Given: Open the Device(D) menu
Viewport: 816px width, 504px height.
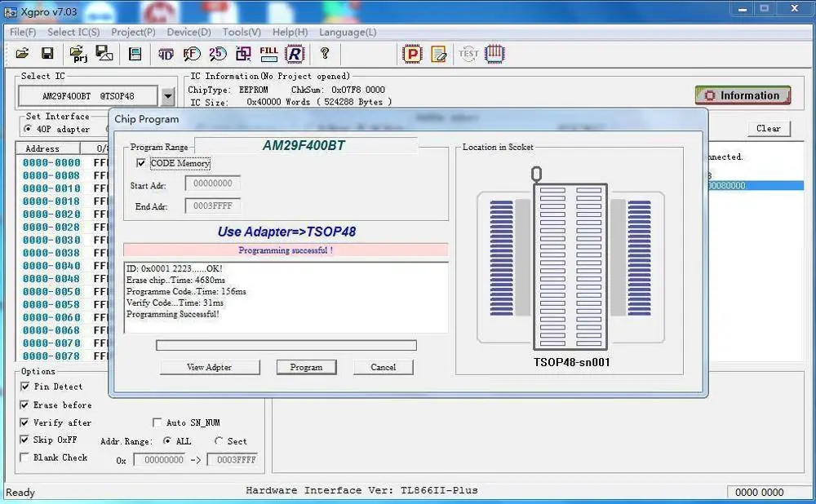Looking at the screenshot, I should click(189, 33).
